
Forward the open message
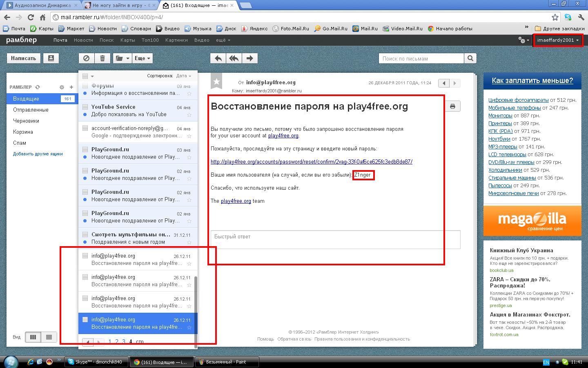click(x=250, y=58)
